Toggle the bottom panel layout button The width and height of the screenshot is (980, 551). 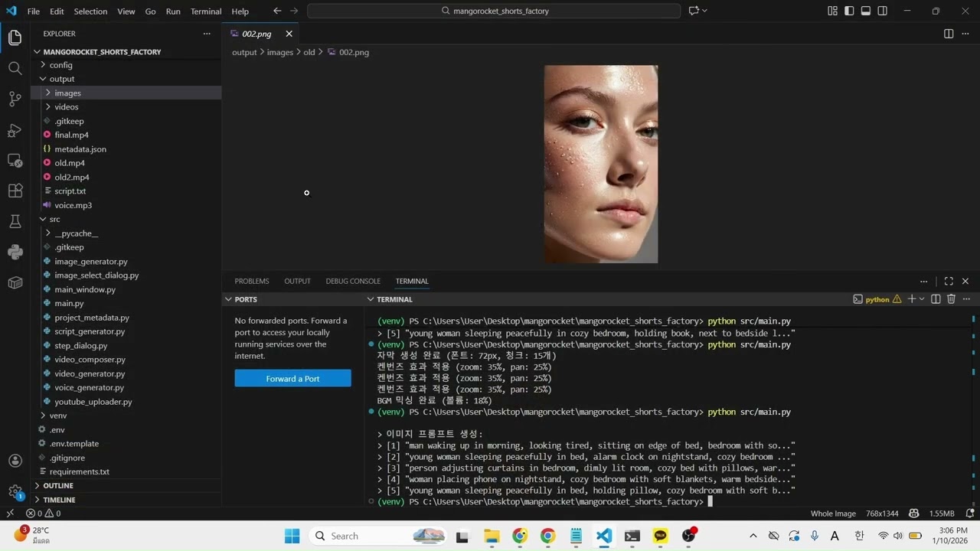pos(866,11)
